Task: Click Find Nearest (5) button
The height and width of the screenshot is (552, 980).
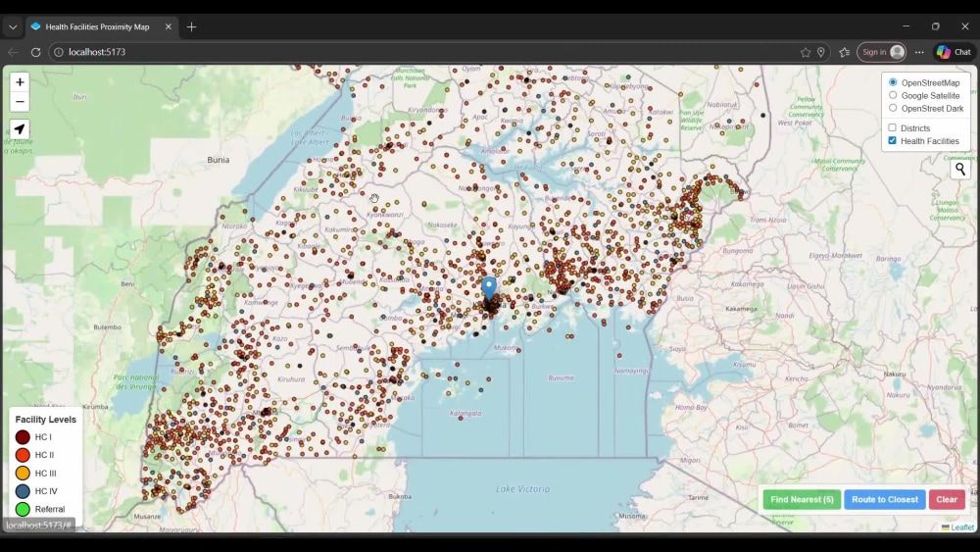Action: pos(802,499)
